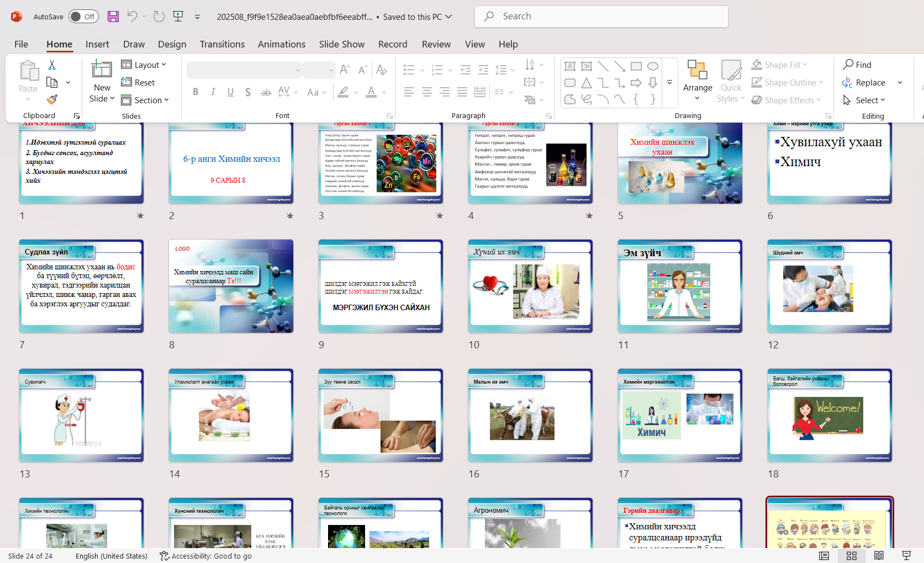Open Quick Styles gallery
Screen dimensions: 924x563
[731, 81]
